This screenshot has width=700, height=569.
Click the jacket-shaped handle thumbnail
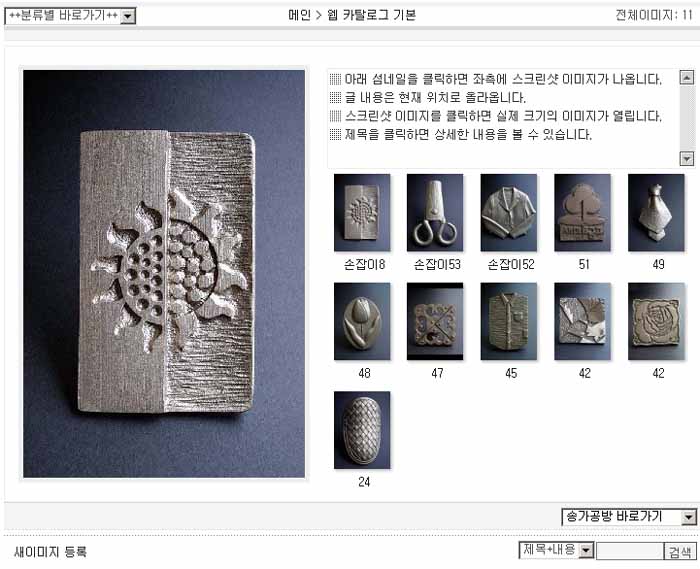(x=509, y=212)
